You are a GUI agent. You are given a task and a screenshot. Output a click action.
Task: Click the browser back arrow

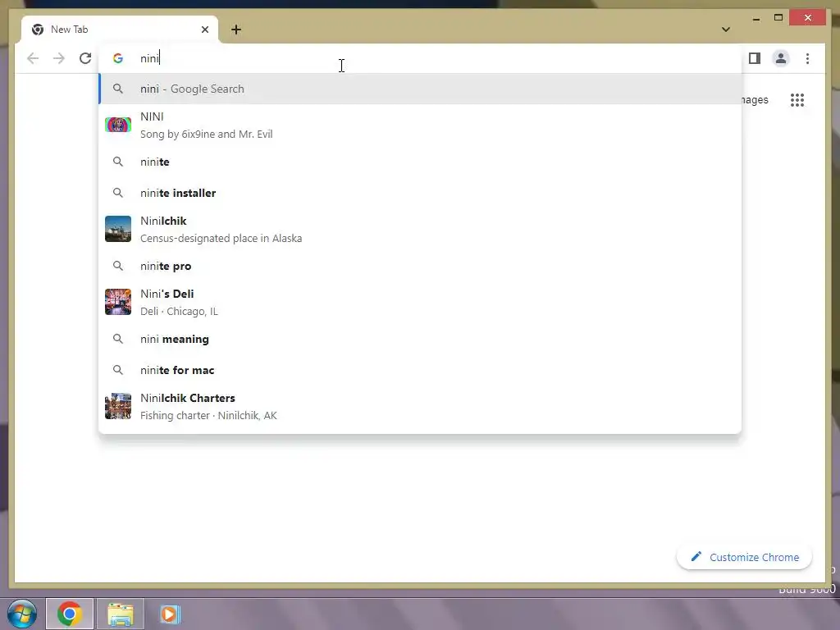33,58
